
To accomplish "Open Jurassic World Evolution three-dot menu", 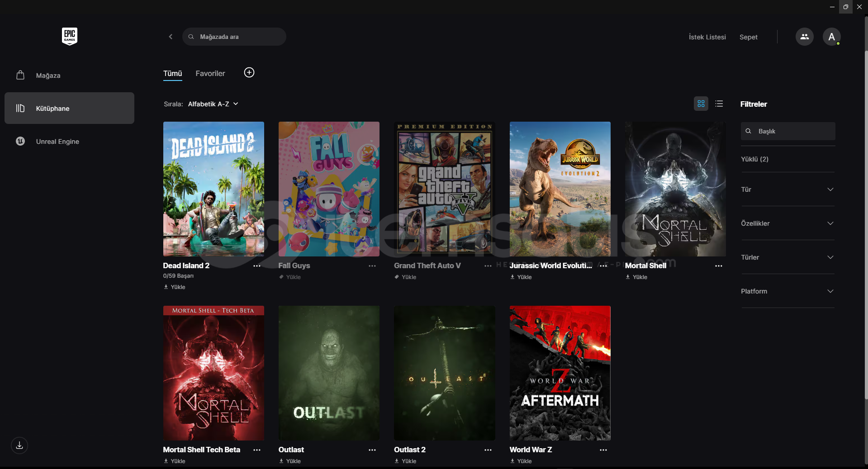I will click(x=603, y=266).
